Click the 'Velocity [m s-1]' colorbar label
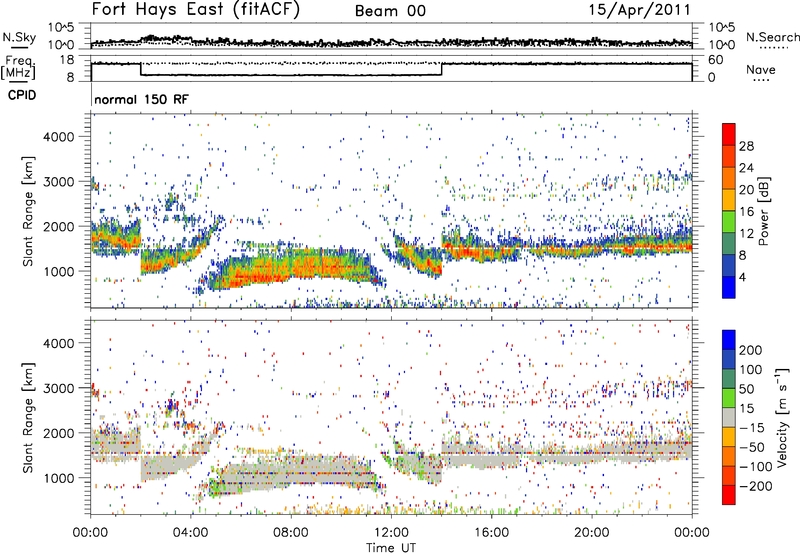Viewport: 800px width, 554px height. (782, 417)
